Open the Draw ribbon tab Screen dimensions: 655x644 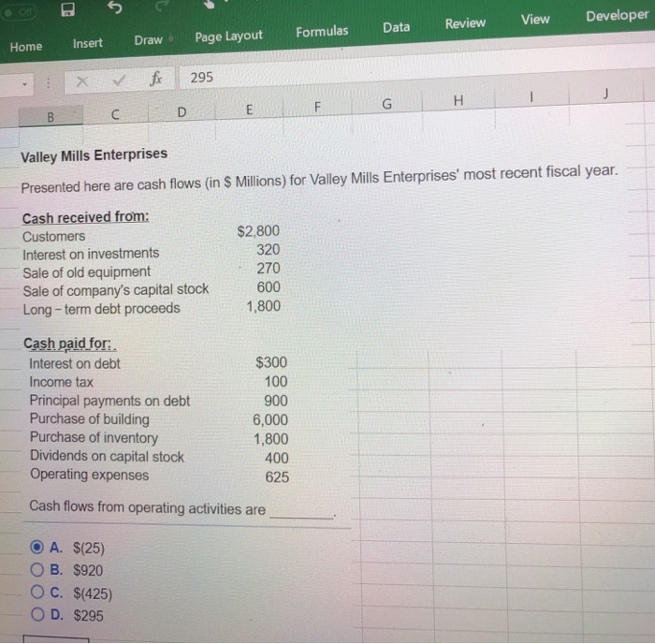click(148, 40)
